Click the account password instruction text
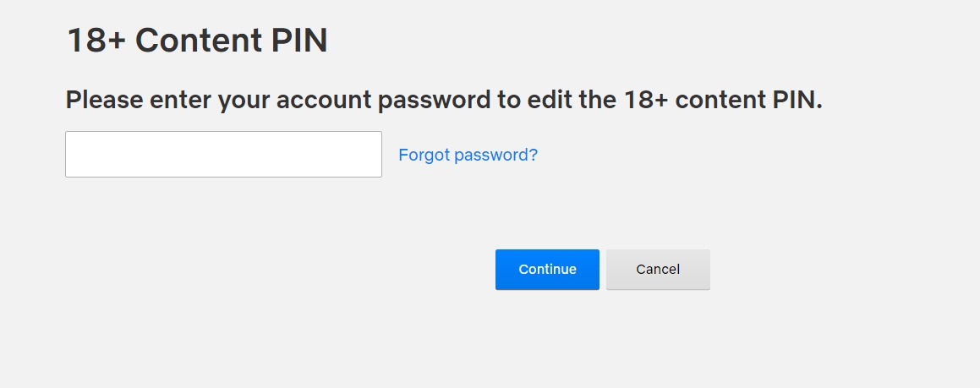The image size is (980, 388). point(444,100)
